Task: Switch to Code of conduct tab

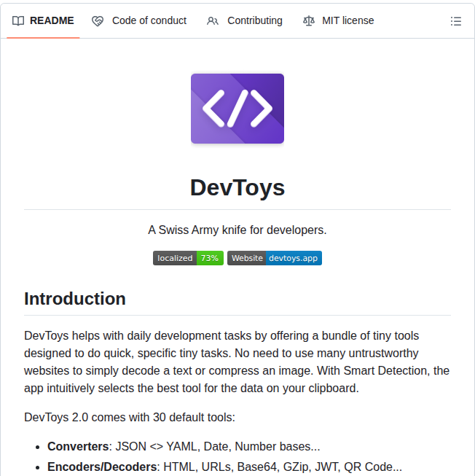Action: 139,20
